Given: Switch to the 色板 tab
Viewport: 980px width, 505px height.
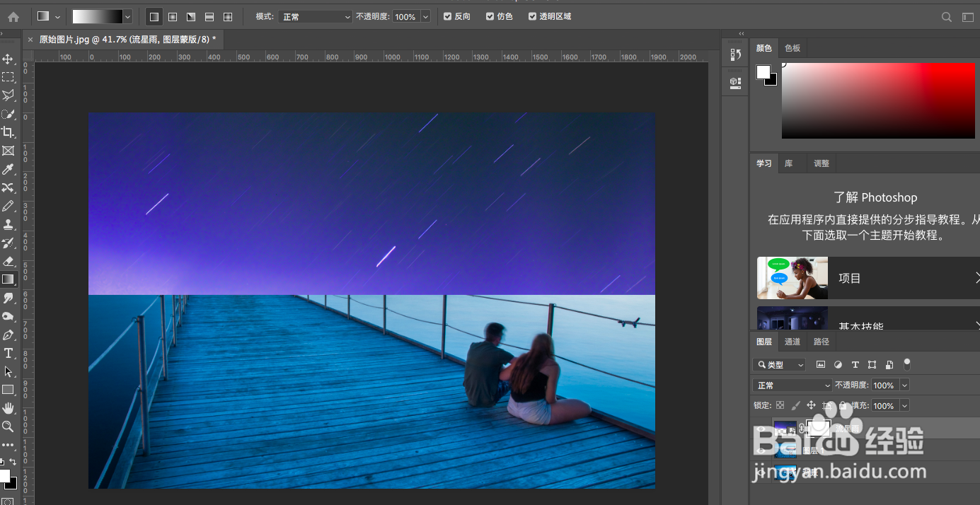Looking at the screenshot, I should [792, 48].
